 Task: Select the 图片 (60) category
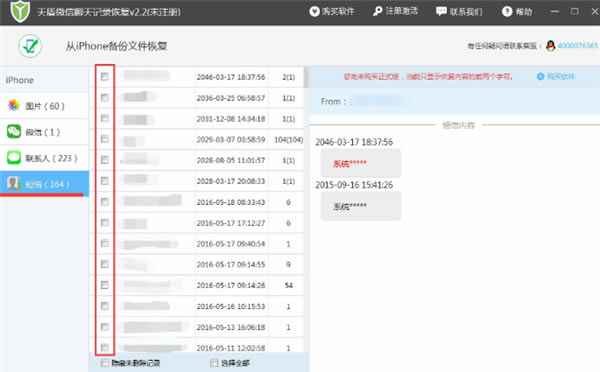point(44,106)
